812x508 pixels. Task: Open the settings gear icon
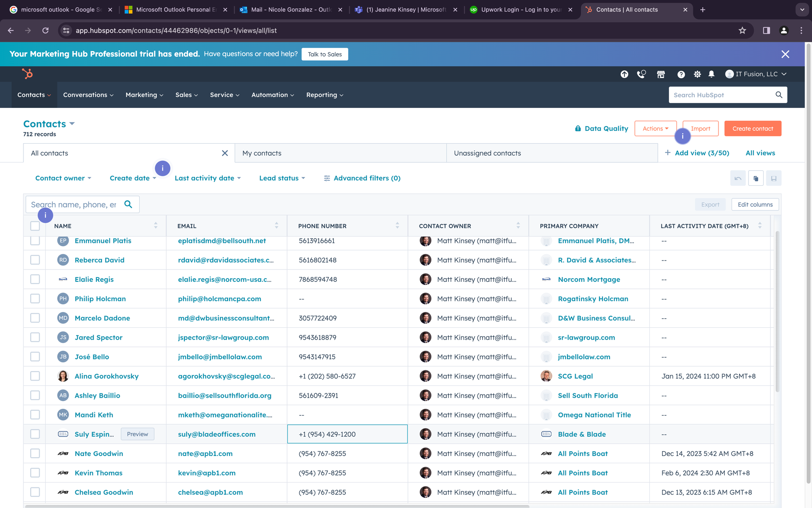click(x=697, y=74)
